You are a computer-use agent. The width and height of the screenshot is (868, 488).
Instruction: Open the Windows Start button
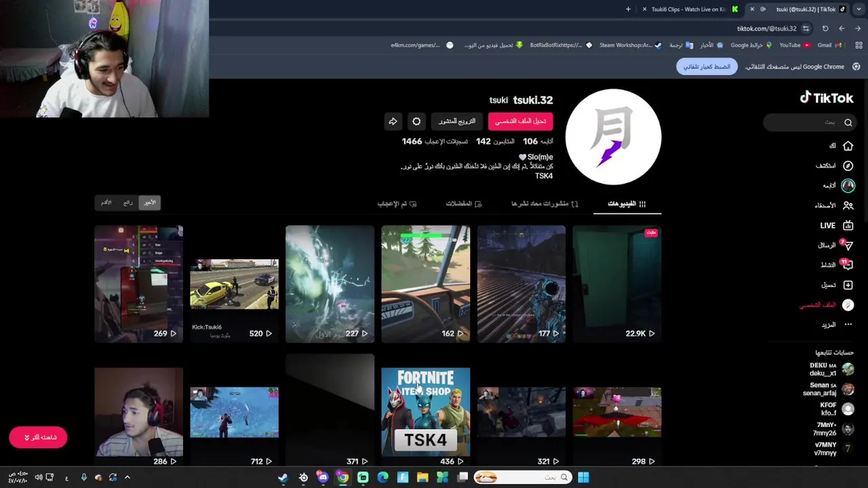pyautogui.click(x=583, y=478)
